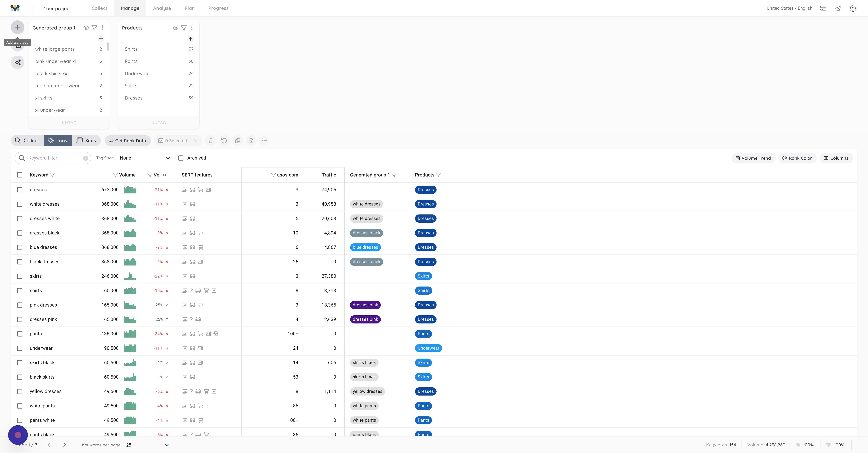Click the Volume Trend button

click(x=753, y=158)
